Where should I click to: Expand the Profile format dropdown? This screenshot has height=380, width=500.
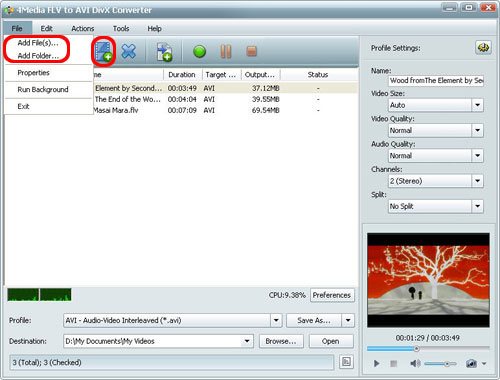276,320
